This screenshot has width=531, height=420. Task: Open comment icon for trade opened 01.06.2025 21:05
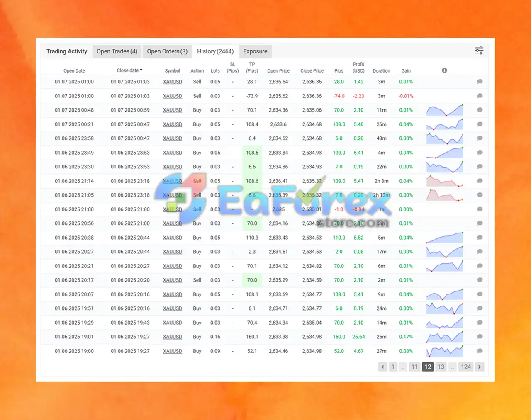pyautogui.click(x=480, y=195)
